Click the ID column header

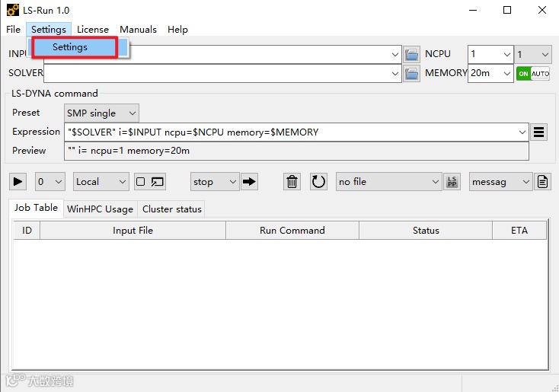tap(27, 231)
